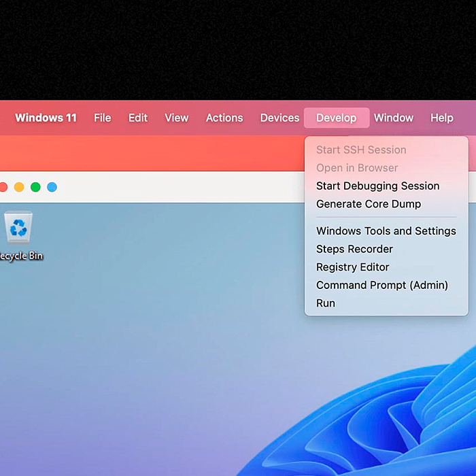Viewport: 476px width, 476px height.
Task: Open the Help menu
Action: coord(441,118)
